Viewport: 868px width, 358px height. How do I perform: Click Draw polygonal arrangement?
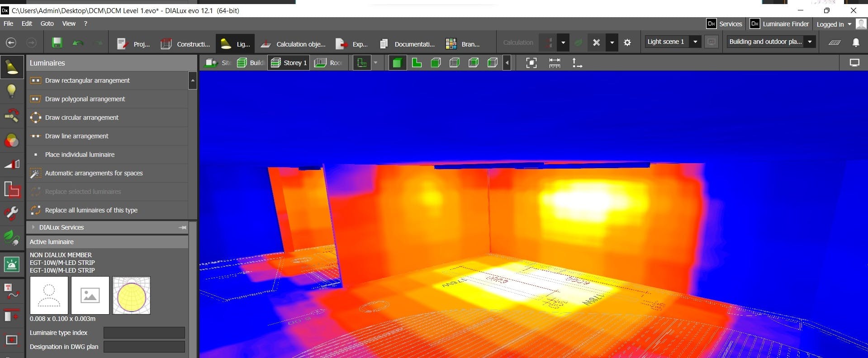pyautogui.click(x=107, y=99)
